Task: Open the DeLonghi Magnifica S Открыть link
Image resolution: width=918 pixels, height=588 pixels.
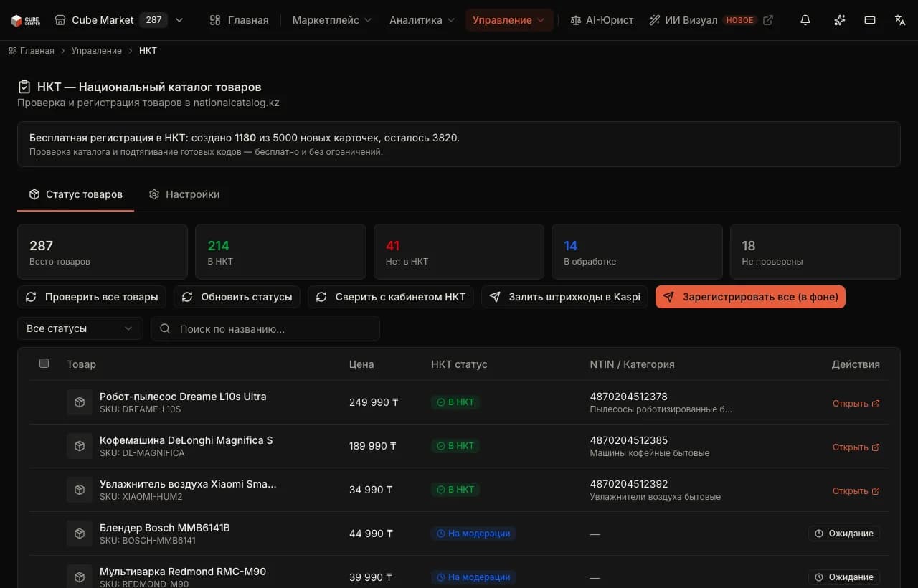Action: coord(856,447)
